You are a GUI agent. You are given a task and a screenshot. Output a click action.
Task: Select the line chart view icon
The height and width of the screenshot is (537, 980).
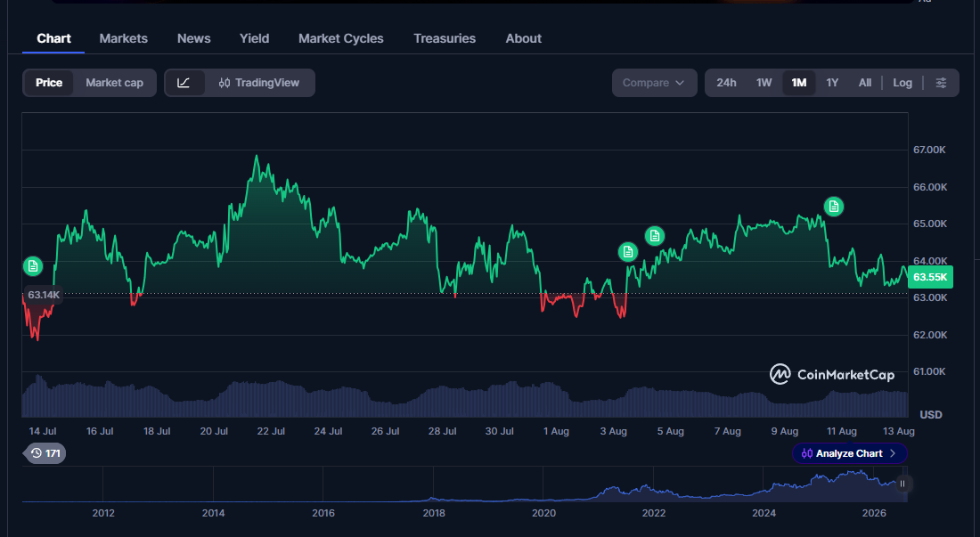[x=184, y=83]
